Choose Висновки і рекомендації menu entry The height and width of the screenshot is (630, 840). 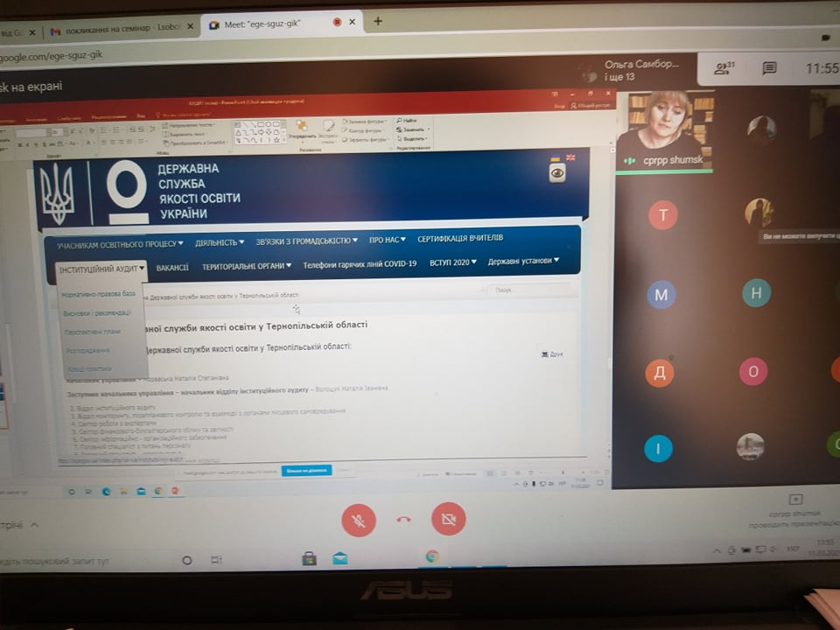point(96,313)
